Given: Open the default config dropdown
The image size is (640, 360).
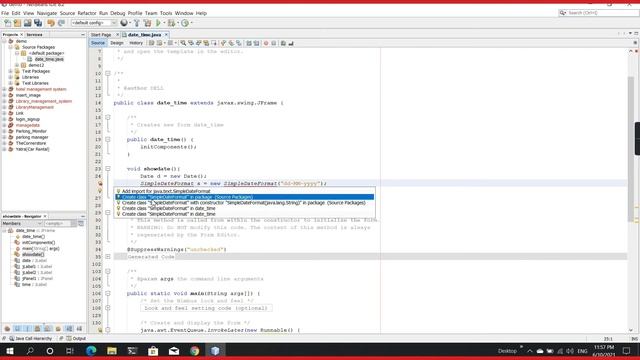Looking at the screenshot, I should [94, 23].
